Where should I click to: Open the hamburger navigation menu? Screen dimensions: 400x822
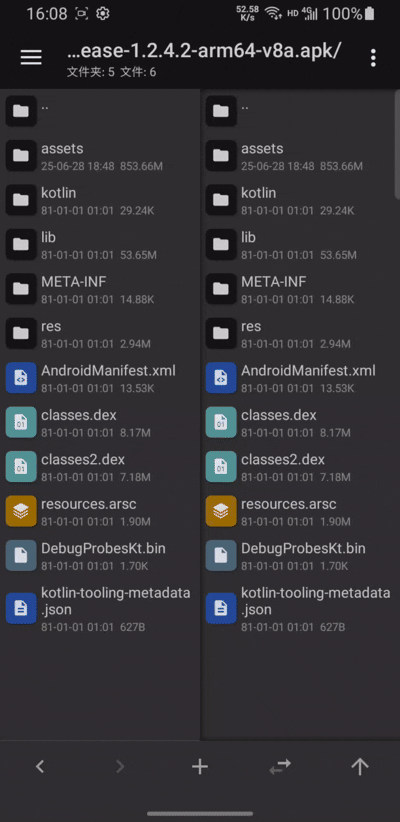[31, 58]
